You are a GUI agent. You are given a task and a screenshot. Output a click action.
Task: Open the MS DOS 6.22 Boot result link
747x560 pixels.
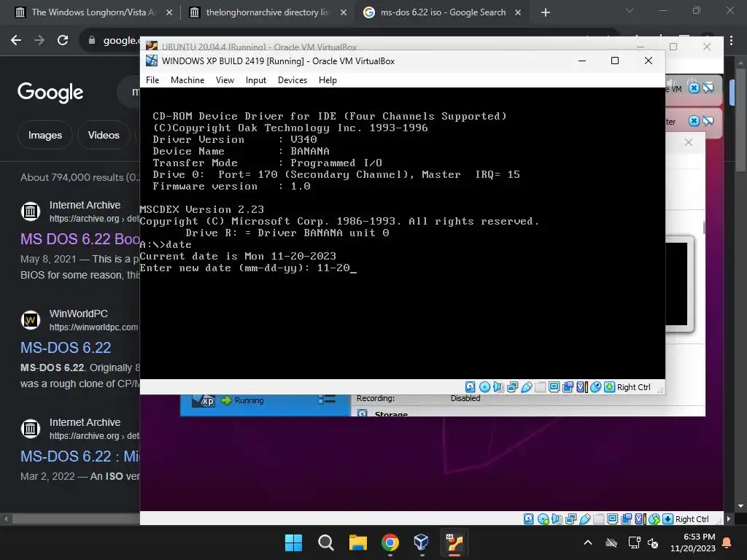[80, 238]
